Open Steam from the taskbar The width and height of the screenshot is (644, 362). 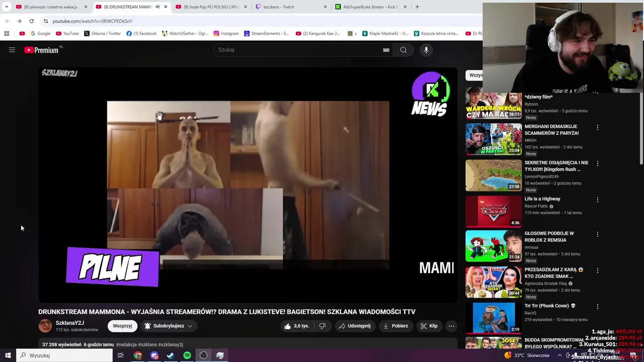(x=171, y=355)
